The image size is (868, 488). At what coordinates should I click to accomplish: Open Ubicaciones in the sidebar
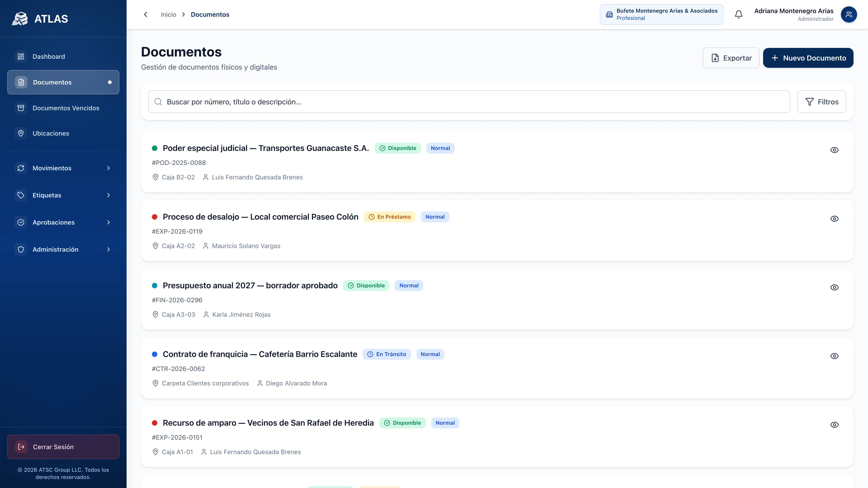[x=63, y=133]
